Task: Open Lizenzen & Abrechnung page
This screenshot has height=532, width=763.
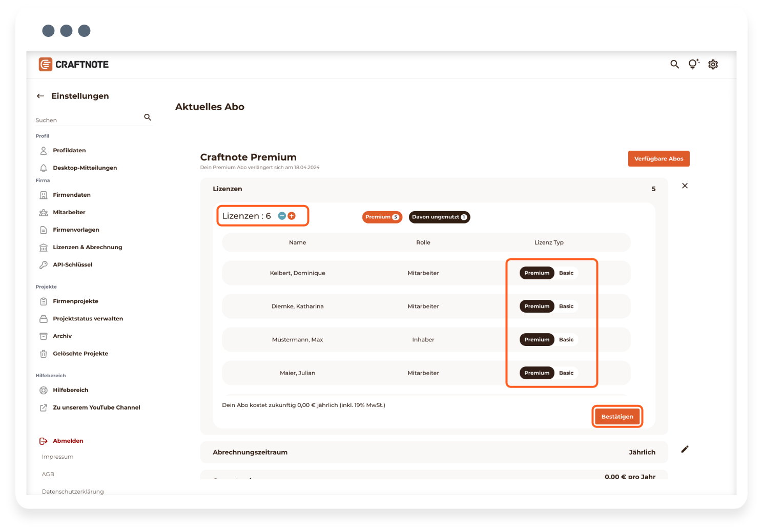Action: coord(88,247)
